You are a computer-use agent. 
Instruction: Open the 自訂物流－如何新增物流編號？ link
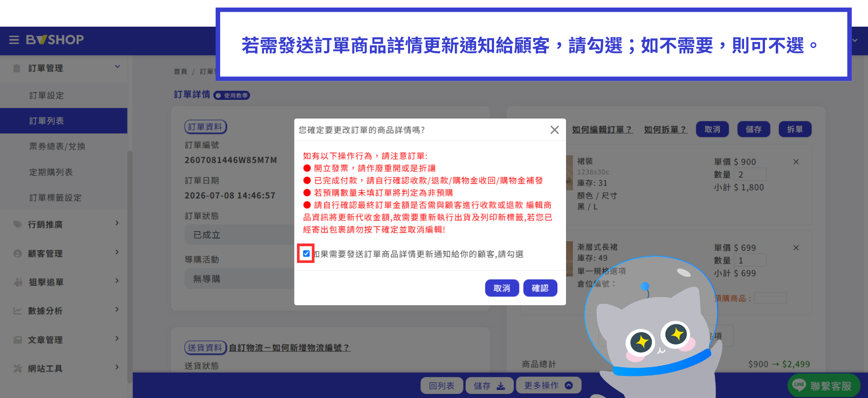point(289,348)
